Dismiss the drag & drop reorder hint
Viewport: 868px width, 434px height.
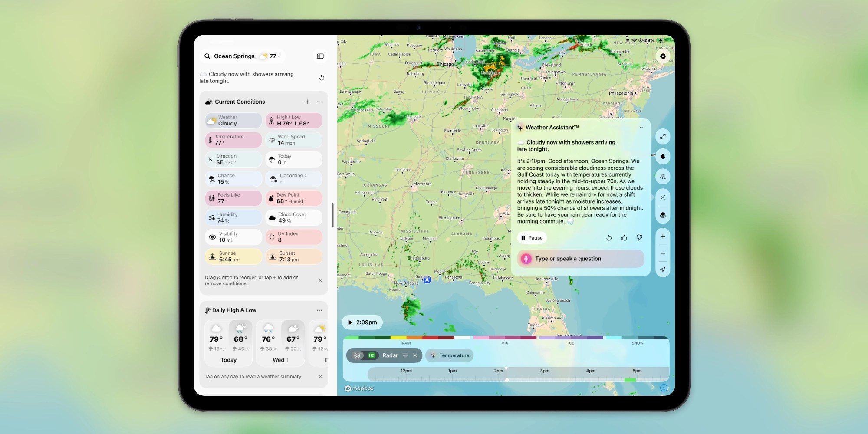(320, 280)
